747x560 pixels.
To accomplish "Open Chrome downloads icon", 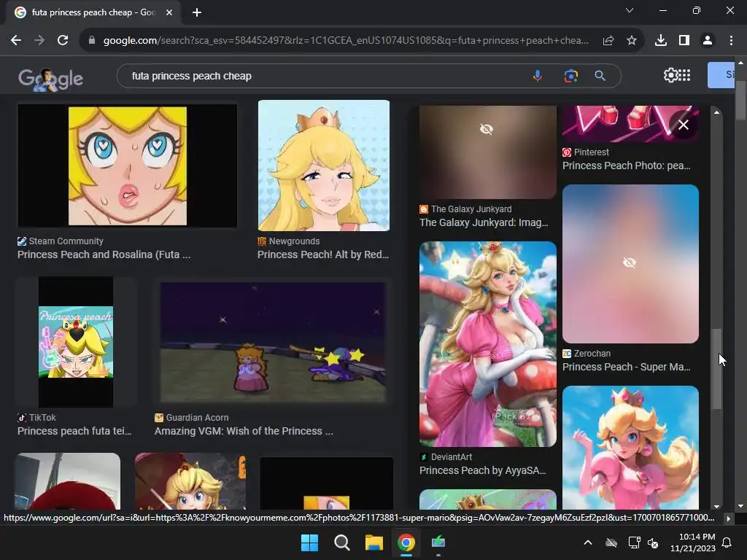I will pos(660,41).
